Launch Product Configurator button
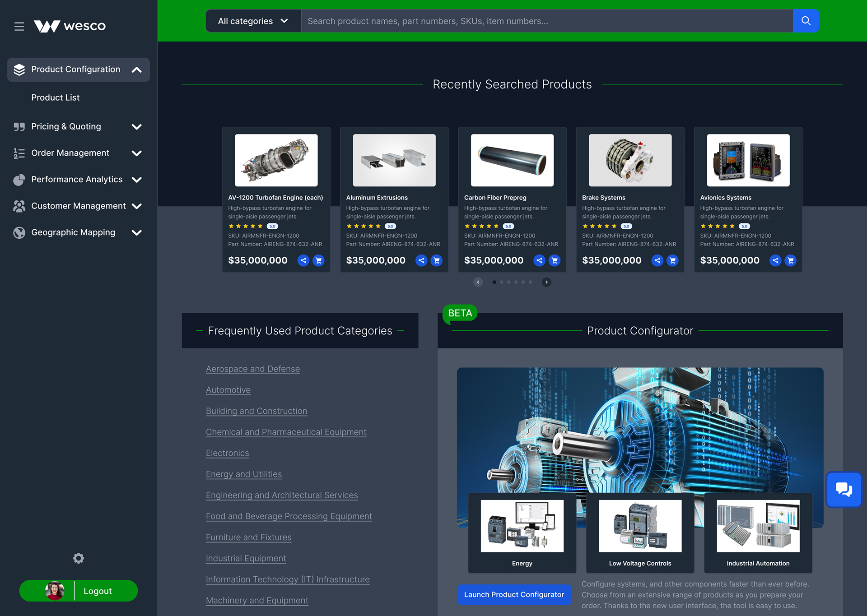The height and width of the screenshot is (616, 867). tap(514, 594)
